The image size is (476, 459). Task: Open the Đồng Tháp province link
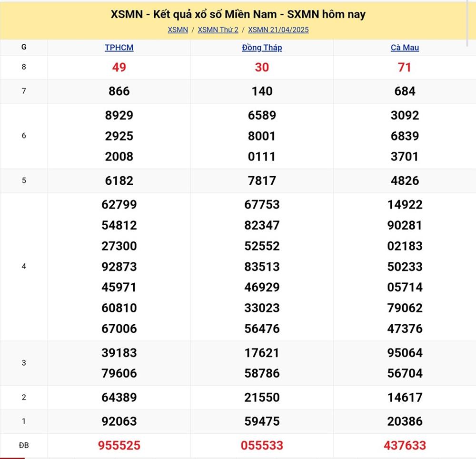click(x=262, y=48)
